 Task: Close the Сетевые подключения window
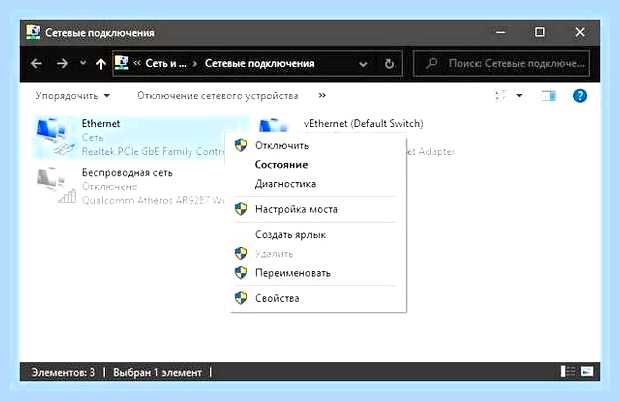[580, 32]
